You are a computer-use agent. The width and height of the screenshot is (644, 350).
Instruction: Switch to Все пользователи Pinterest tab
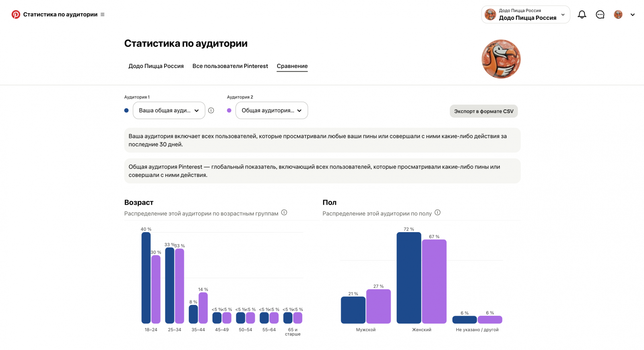click(230, 66)
